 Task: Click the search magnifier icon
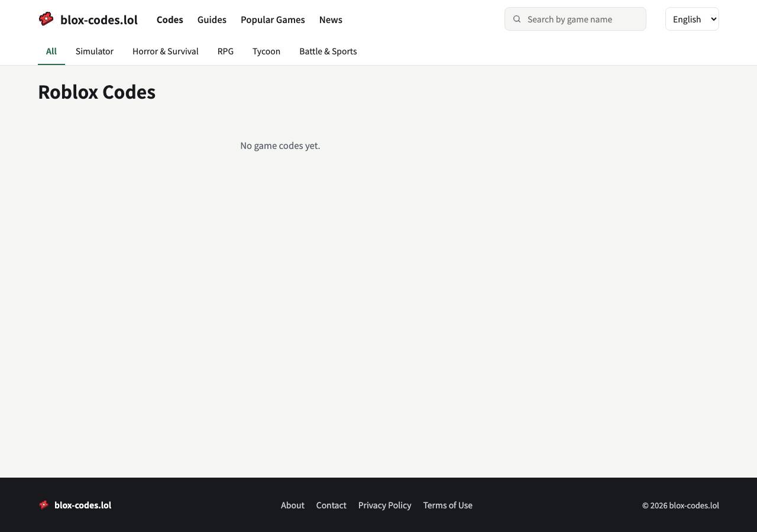(x=517, y=19)
